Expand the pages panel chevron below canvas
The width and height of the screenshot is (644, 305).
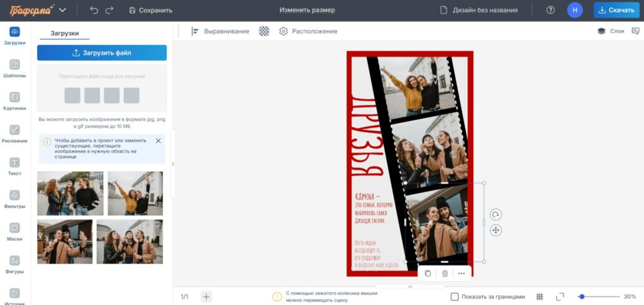point(410,287)
